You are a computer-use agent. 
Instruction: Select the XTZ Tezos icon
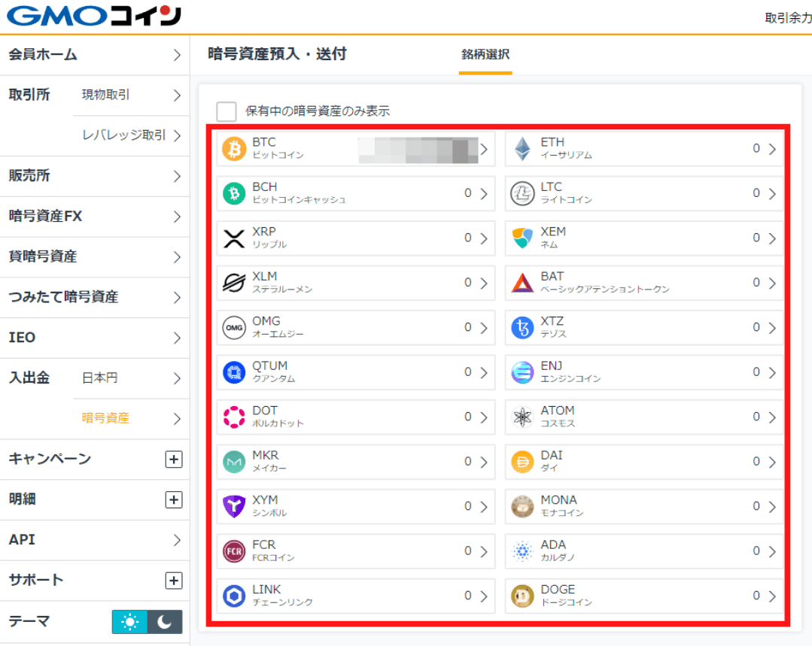tap(521, 327)
